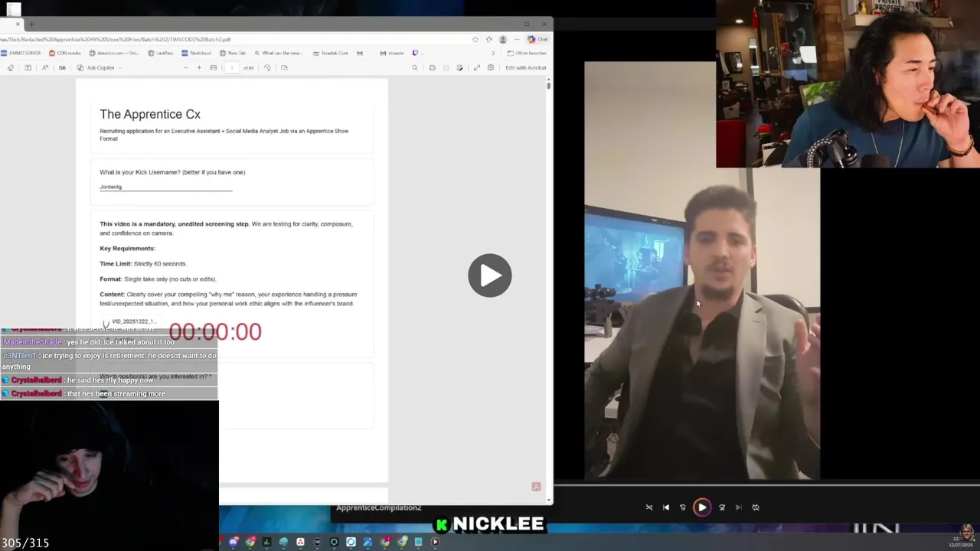Open Find search in PDF toolbar

coord(415,67)
